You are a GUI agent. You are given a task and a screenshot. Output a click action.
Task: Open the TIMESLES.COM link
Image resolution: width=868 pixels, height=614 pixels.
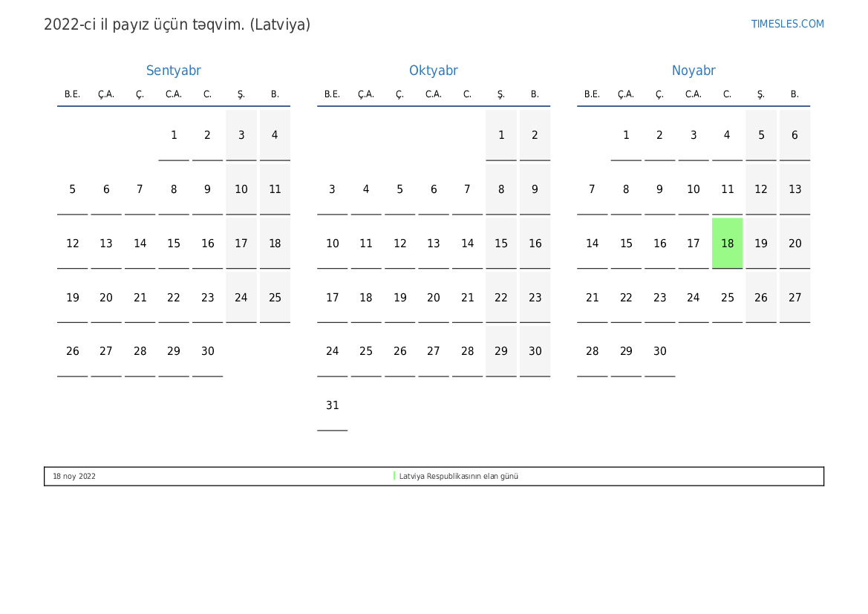(787, 24)
